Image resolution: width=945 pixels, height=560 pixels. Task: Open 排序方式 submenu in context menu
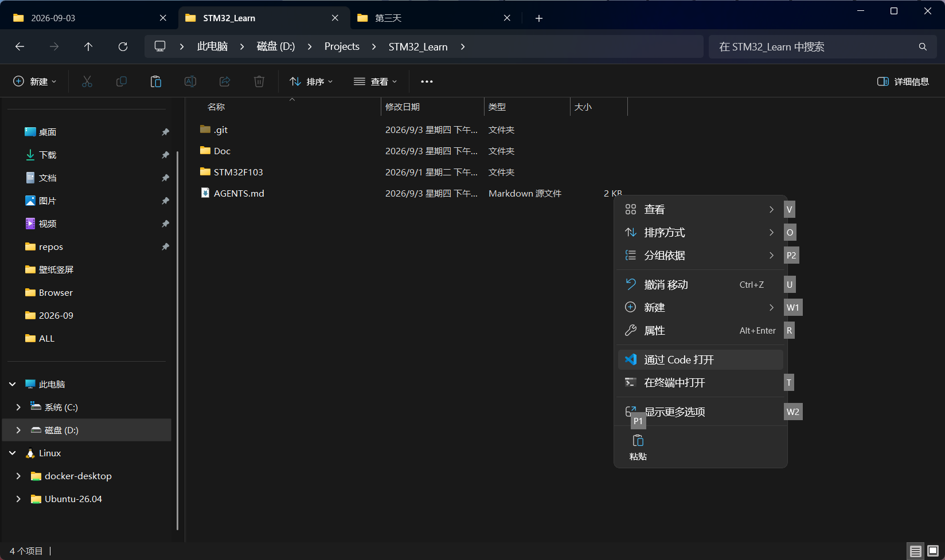tap(701, 232)
